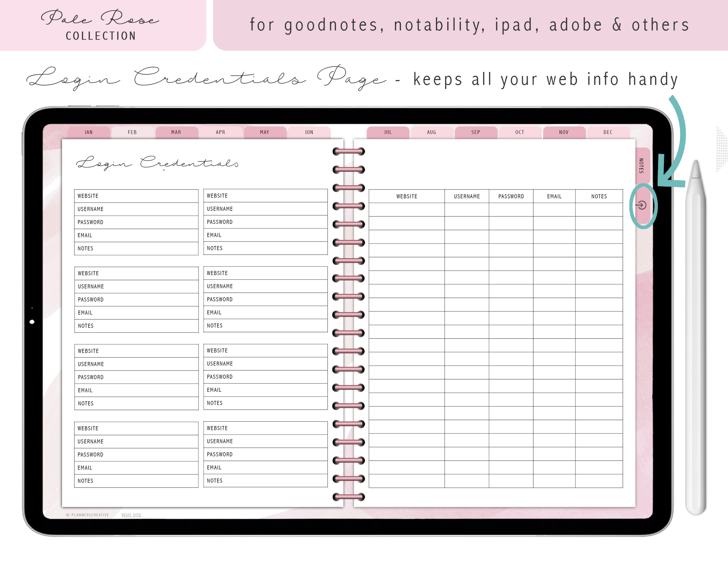
Task: Select the MAR month tab
Action: coord(176,132)
